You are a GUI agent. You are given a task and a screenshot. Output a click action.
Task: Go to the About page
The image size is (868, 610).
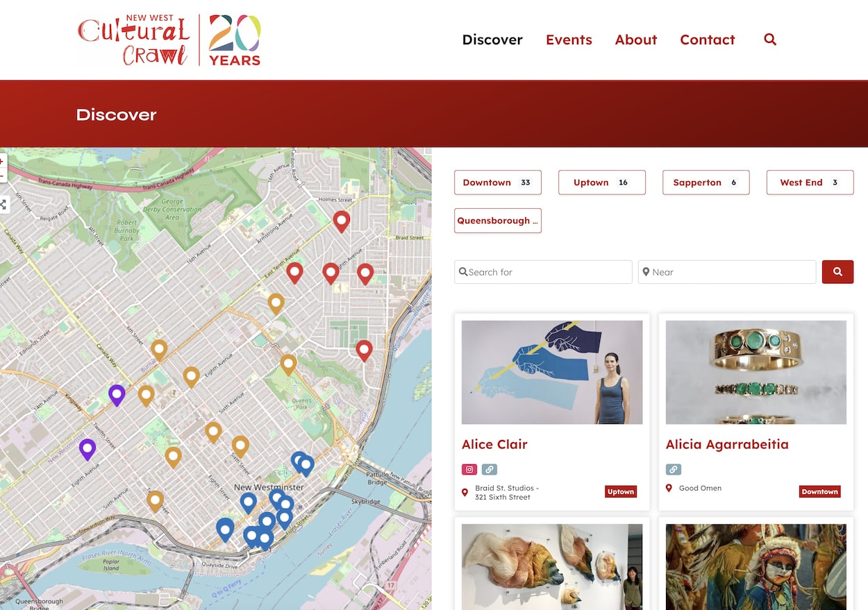635,40
